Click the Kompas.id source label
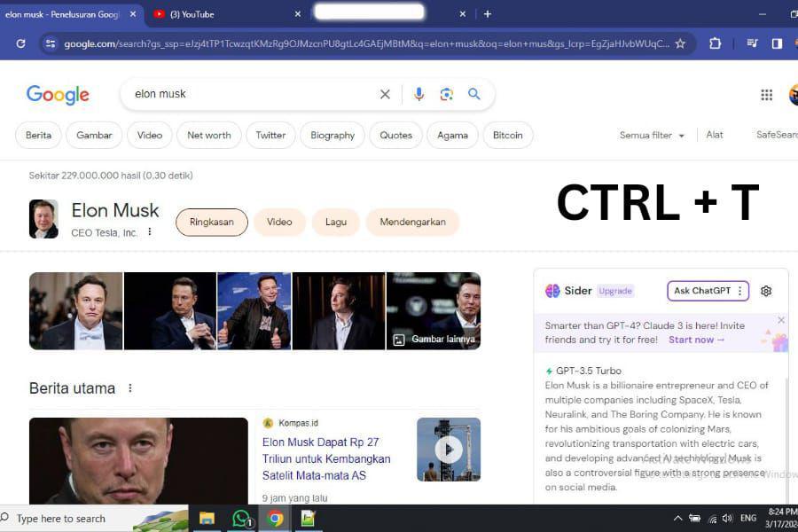 298,423
